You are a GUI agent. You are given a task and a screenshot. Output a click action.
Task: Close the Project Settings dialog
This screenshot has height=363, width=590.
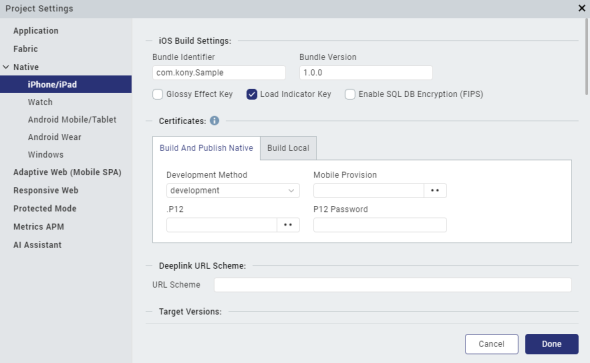pos(581,8)
